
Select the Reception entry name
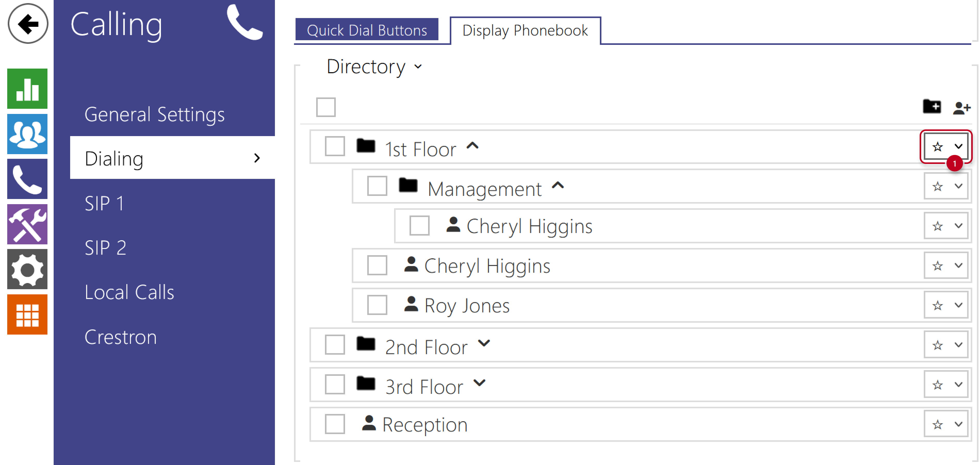click(x=424, y=425)
